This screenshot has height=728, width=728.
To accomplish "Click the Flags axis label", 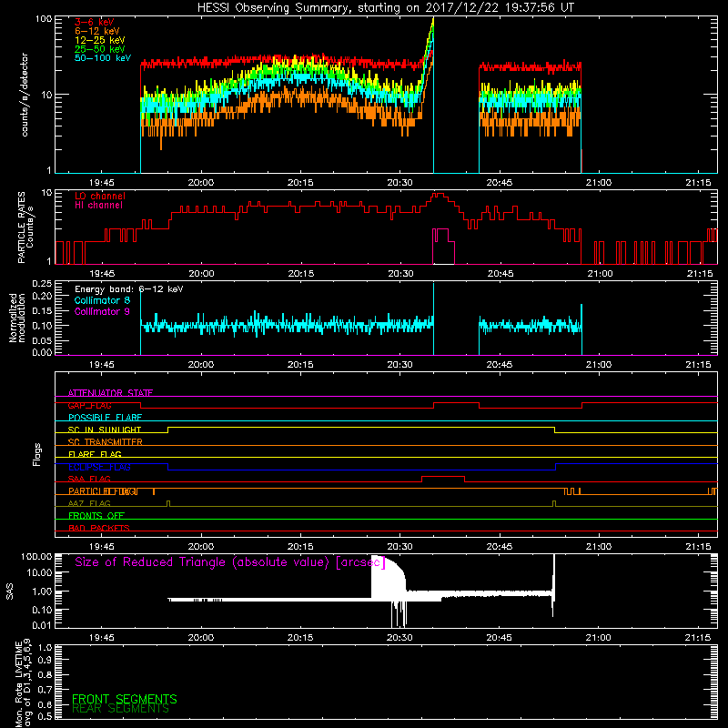I will (x=37, y=454).
